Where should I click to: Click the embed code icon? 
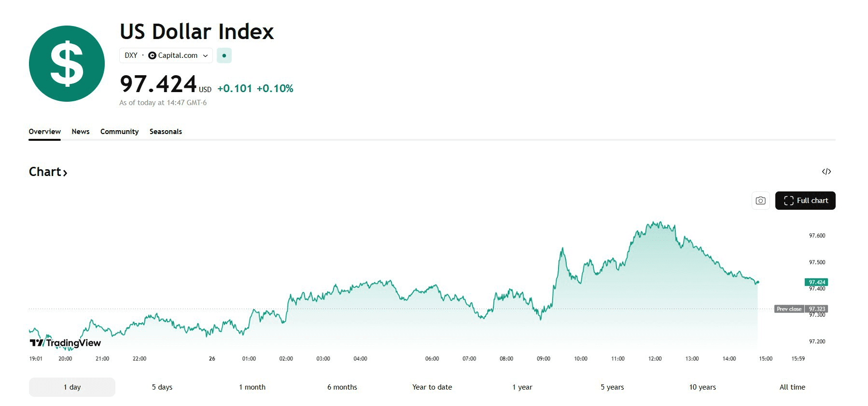tap(826, 172)
